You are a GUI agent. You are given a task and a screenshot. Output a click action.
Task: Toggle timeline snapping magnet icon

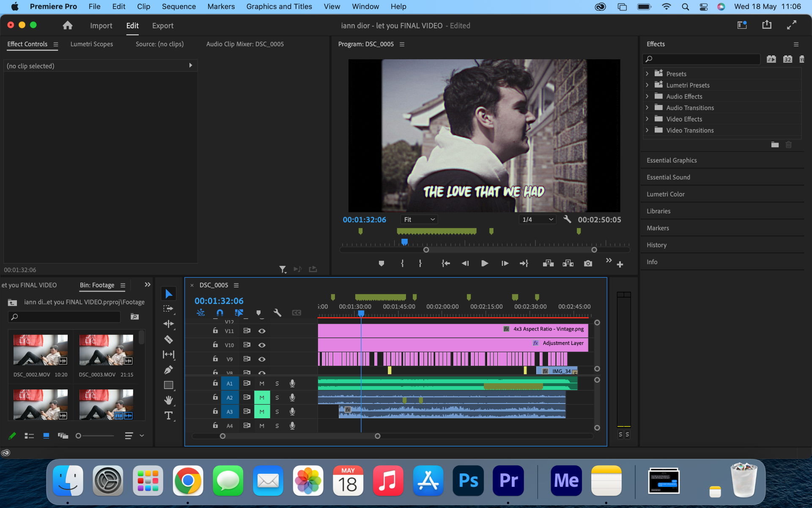point(219,313)
